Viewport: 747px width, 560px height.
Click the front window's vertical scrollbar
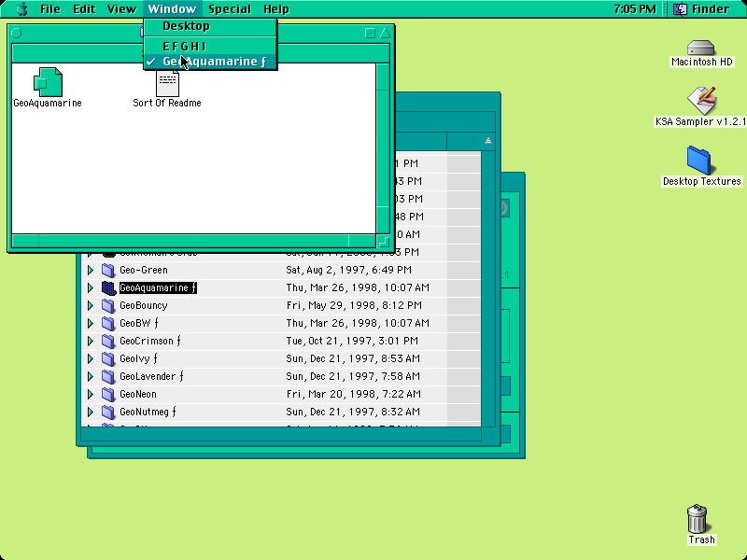383,148
